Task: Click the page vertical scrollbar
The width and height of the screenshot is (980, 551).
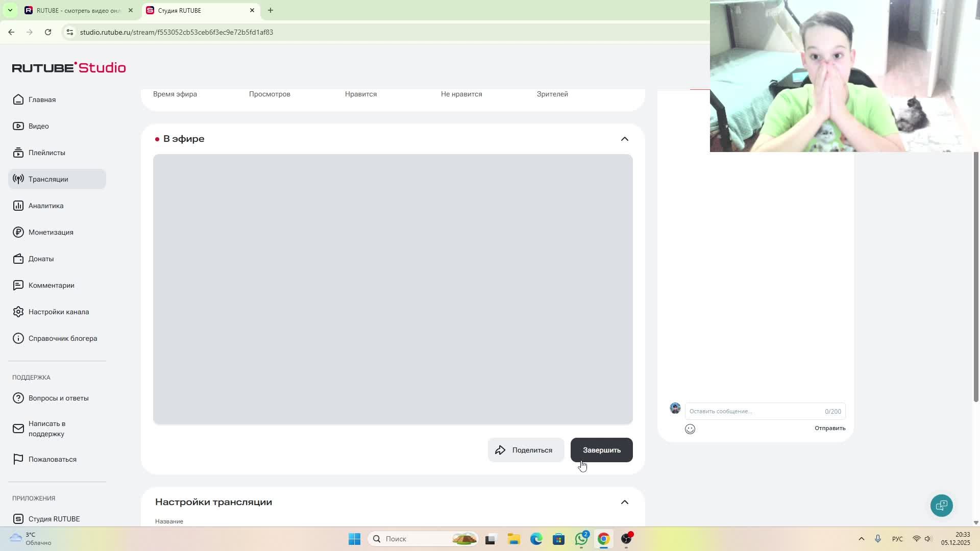Action: click(976, 275)
